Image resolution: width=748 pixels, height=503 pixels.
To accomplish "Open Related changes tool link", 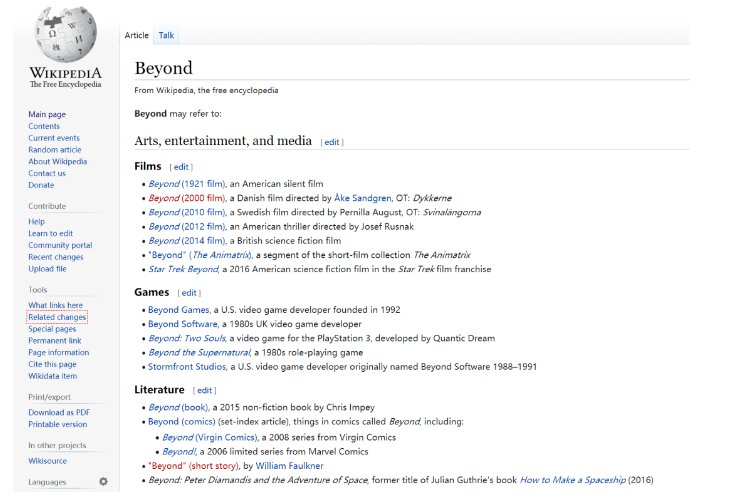I will click(57, 317).
